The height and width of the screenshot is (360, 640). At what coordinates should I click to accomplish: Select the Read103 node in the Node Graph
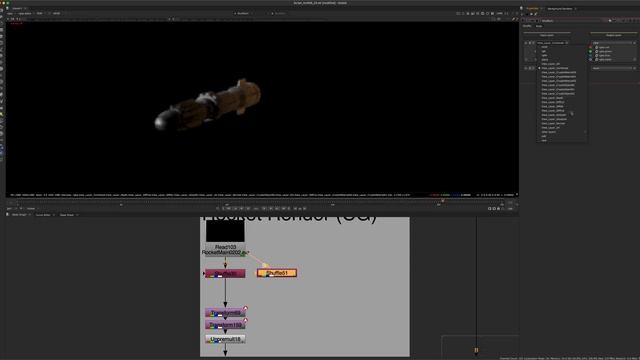[225, 249]
